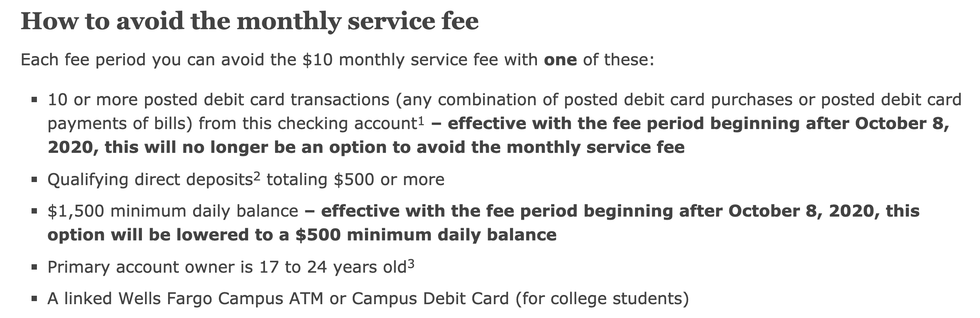The image size is (980, 318).
Task: Select bullet marker beside '$1,500 minimum daily balance'
Action: [x=35, y=212]
